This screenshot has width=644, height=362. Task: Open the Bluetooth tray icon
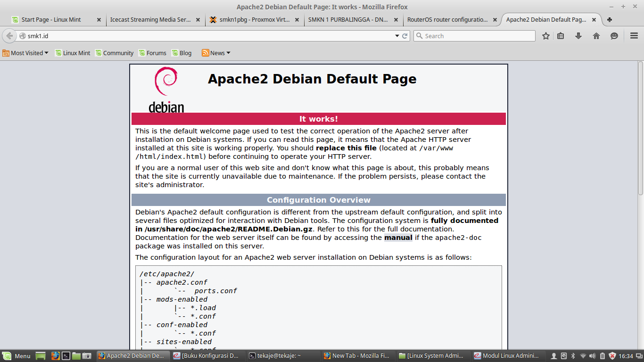[573, 356]
